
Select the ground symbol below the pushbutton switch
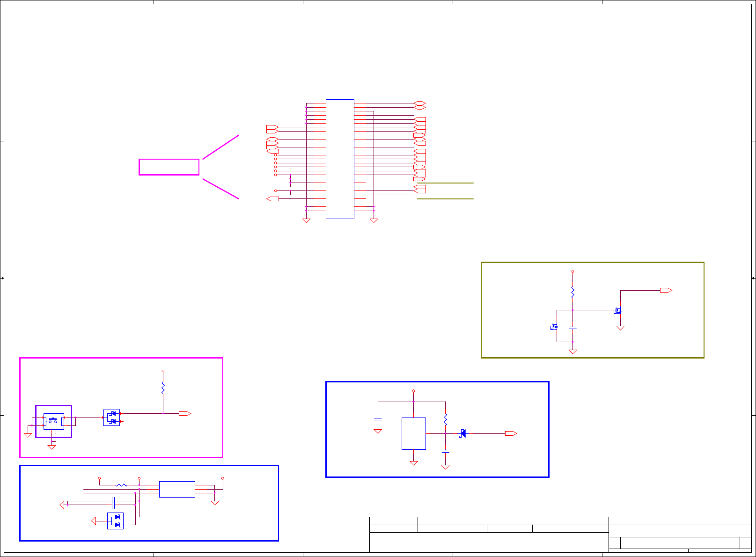tap(51, 447)
